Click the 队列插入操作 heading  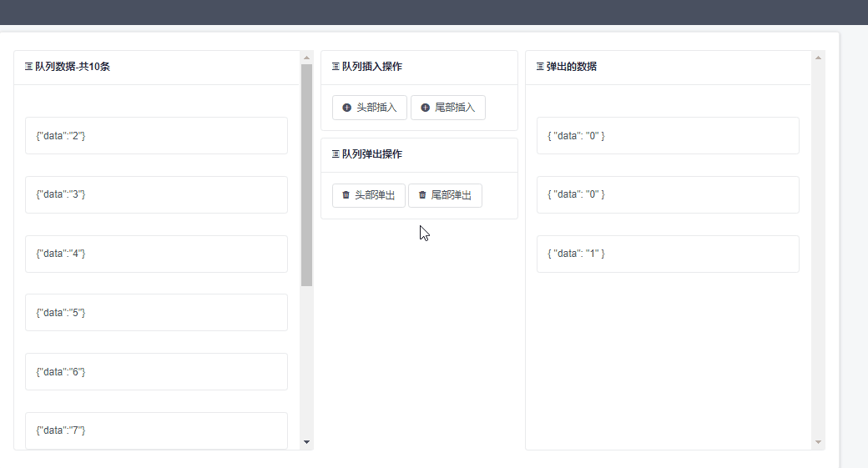(x=372, y=67)
